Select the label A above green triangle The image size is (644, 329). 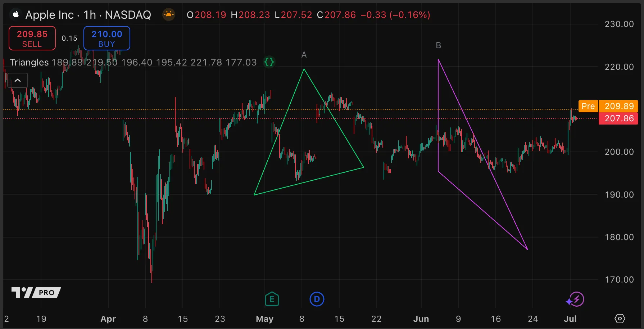pyautogui.click(x=304, y=55)
